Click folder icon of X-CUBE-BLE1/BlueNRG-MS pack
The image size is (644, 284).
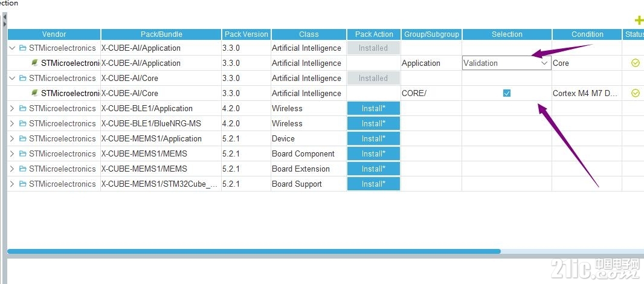coord(22,124)
